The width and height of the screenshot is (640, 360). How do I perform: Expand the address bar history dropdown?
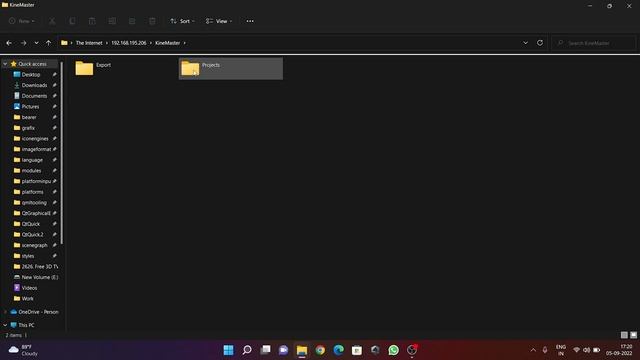click(x=525, y=43)
